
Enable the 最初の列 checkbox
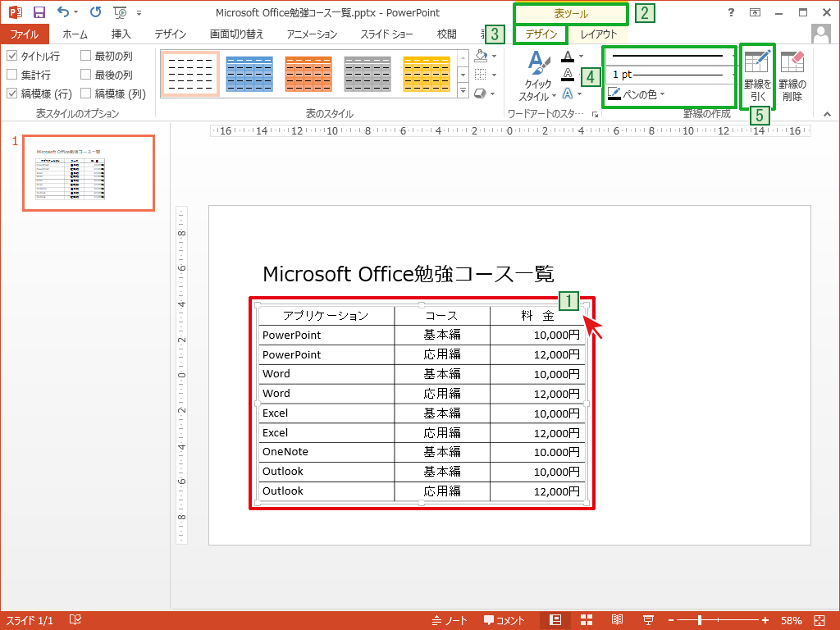click(x=86, y=56)
